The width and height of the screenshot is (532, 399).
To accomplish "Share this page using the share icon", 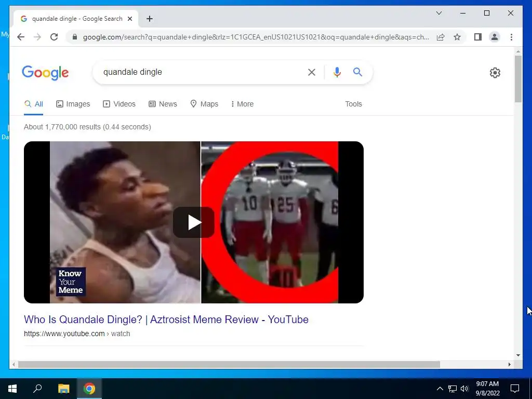I will pyautogui.click(x=441, y=37).
